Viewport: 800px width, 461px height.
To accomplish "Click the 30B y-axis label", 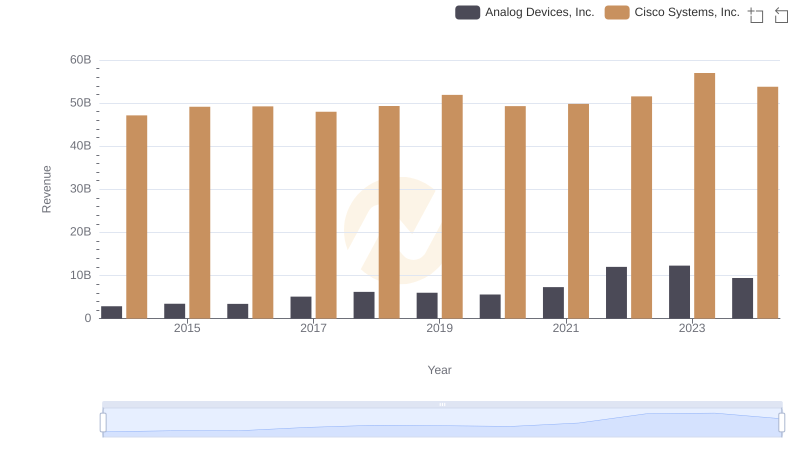I will (x=81, y=189).
